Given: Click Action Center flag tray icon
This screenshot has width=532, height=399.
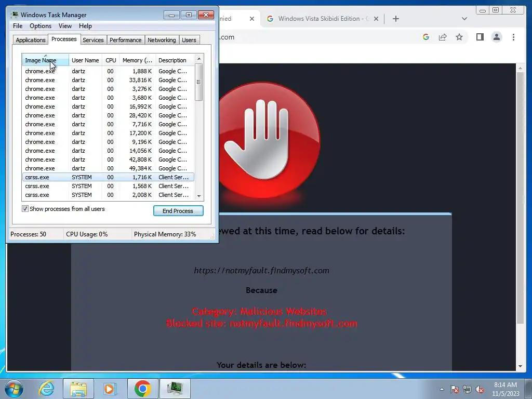Looking at the screenshot, I should pyautogui.click(x=455, y=389).
